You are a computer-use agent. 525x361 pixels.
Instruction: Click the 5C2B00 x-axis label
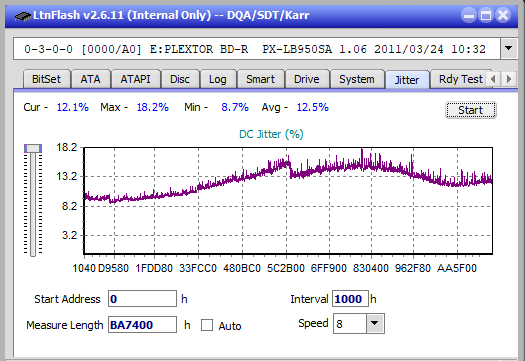286,268
